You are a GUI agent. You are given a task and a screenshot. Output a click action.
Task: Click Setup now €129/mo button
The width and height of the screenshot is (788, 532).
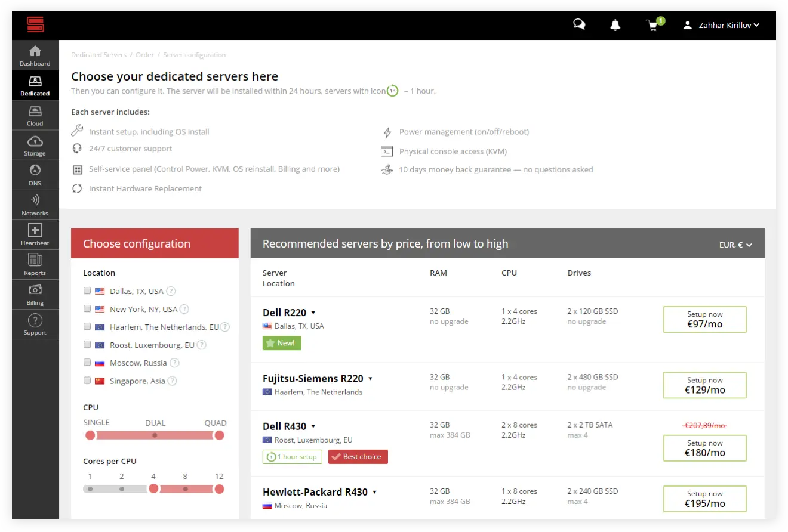click(705, 385)
